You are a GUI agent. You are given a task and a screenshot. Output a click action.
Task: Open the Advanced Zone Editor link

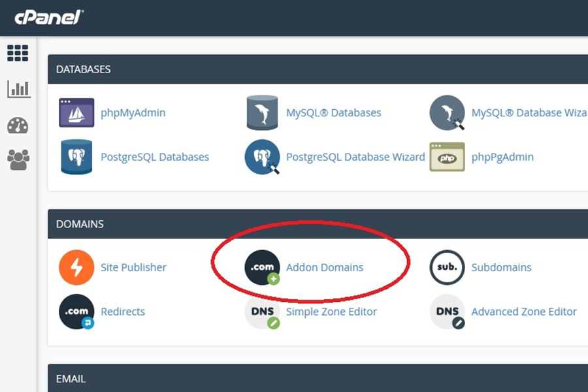tap(524, 312)
